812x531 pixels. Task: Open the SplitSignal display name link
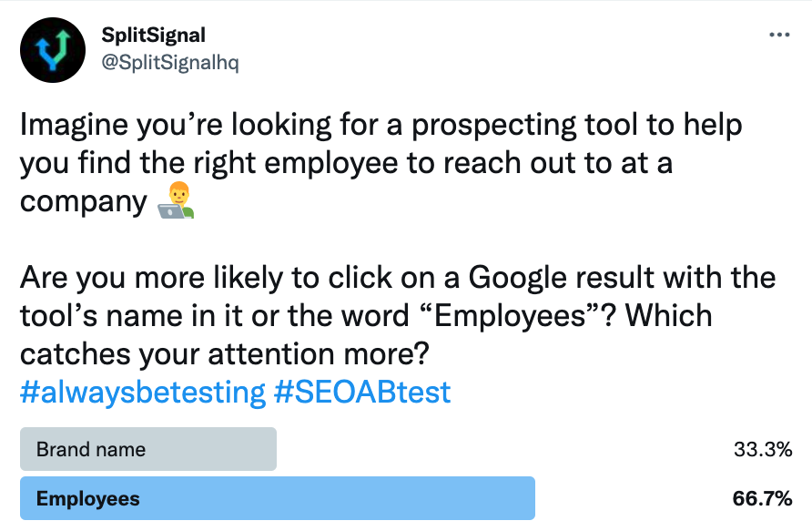[x=154, y=36]
